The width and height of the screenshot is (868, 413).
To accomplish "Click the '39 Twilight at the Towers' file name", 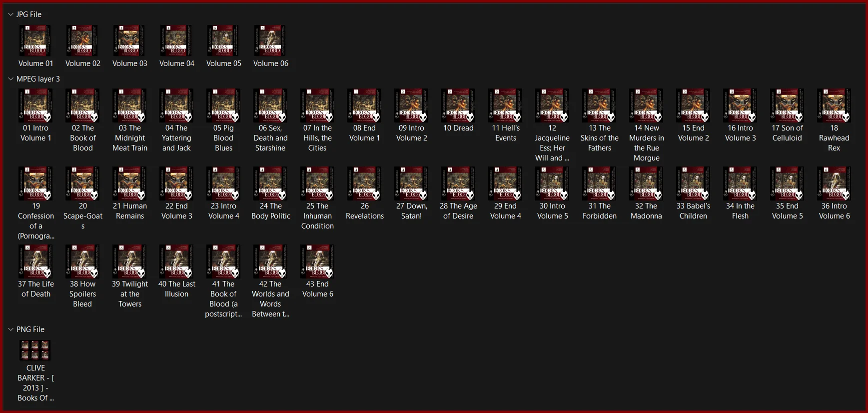I will click(x=130, y=294).
